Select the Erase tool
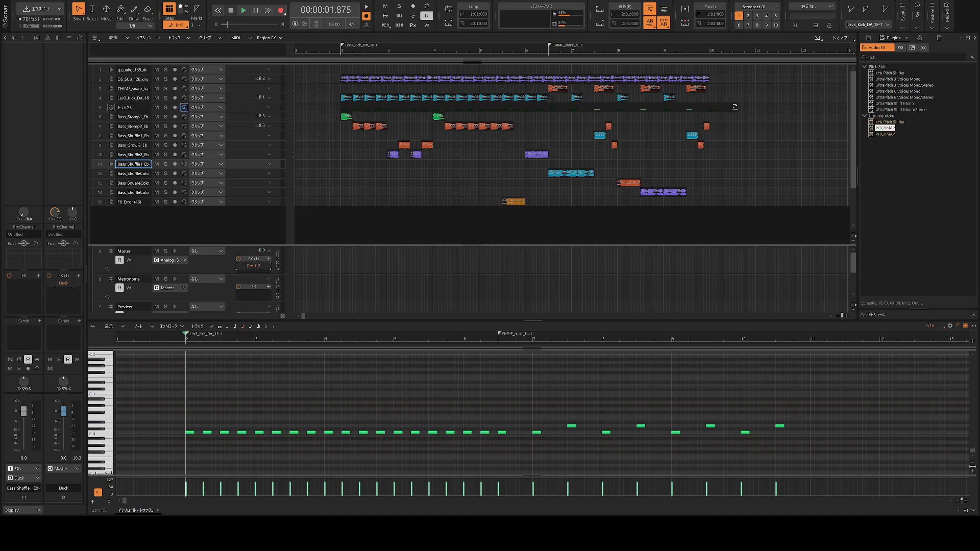 click(148, 9)
